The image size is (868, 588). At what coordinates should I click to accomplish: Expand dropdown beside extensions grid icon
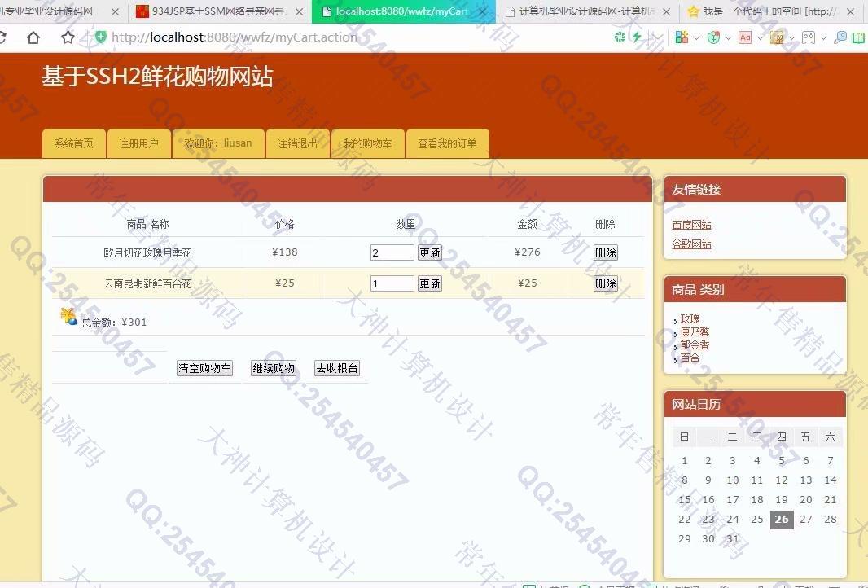(x=696, y=37)
